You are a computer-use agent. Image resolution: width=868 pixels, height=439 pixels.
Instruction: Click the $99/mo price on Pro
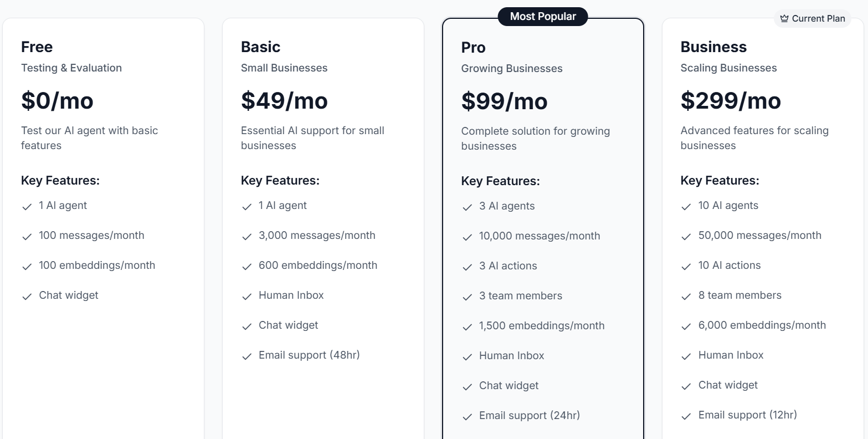tap(504, 101)
